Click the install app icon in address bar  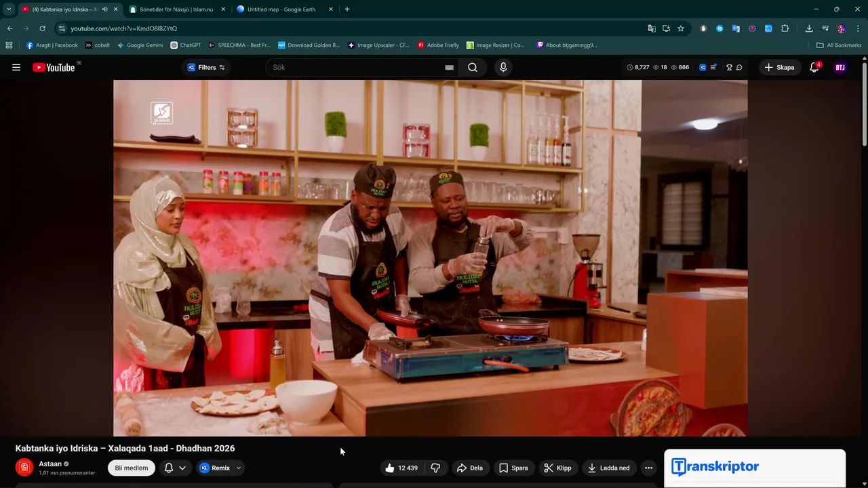[666, 28]
